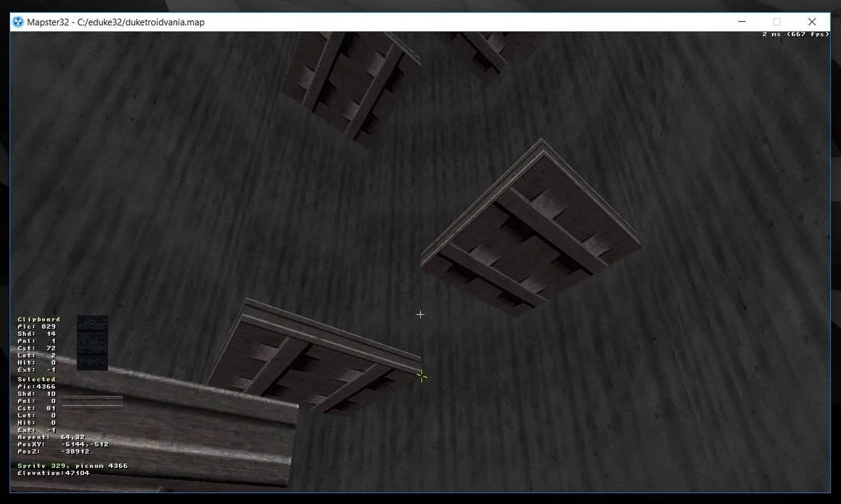Click the clipboard 'Lot: 2' value
Viewport: 841px width, 504px height.
point(37,355)
